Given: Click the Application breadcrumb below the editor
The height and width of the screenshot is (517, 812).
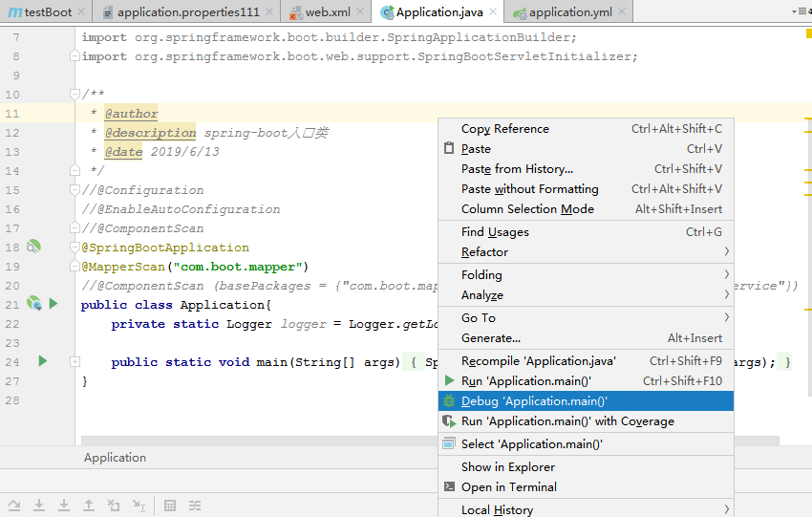Looking at the screenshot, I should coord(115,458).
